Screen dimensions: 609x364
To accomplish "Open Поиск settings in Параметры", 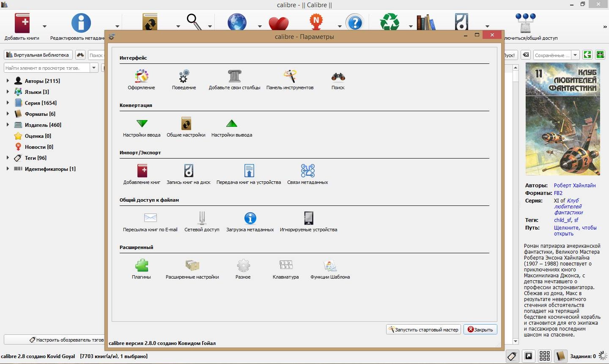I will [x=338, y=80].
